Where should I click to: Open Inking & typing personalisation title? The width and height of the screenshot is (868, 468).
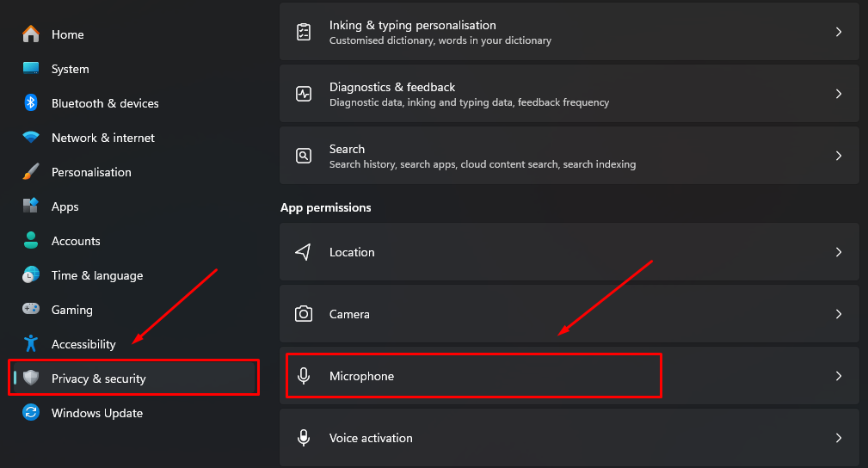[x=412, y=26]
